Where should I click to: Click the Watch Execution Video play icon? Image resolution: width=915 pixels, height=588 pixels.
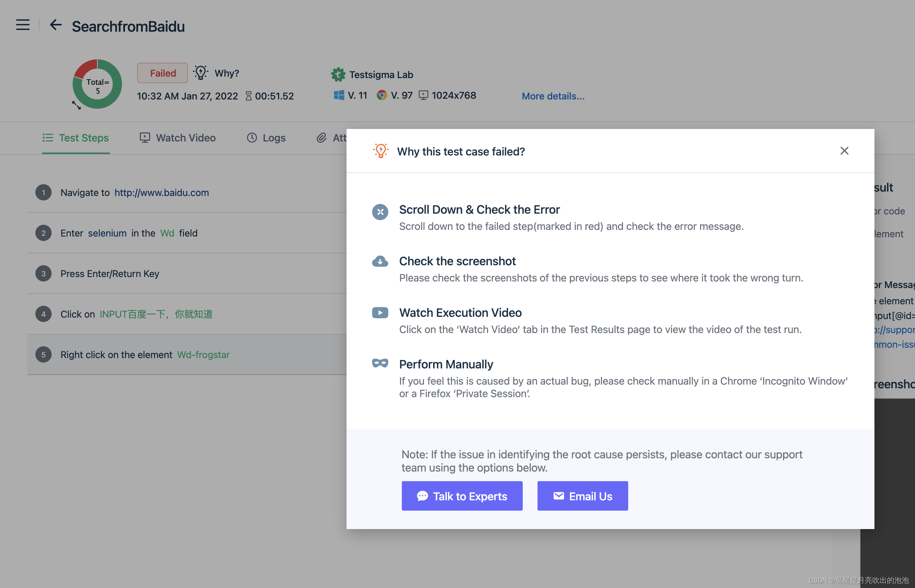380,313
